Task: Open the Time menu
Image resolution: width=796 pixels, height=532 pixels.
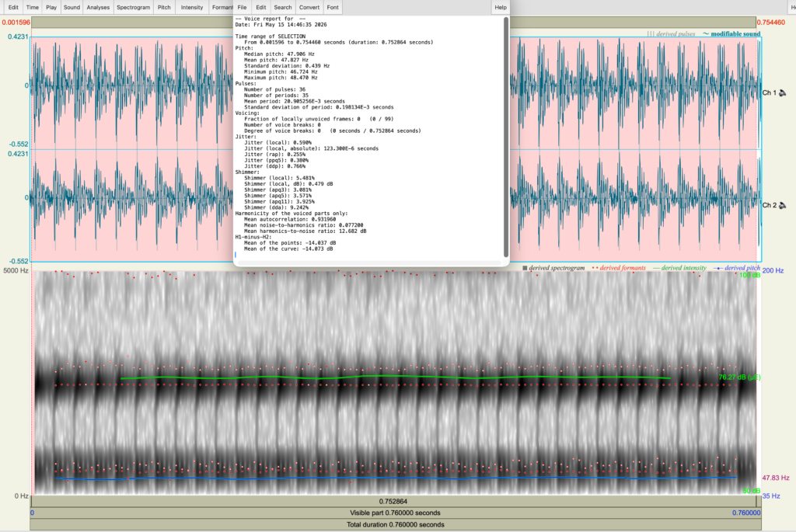Action: (x=33, y=7)
